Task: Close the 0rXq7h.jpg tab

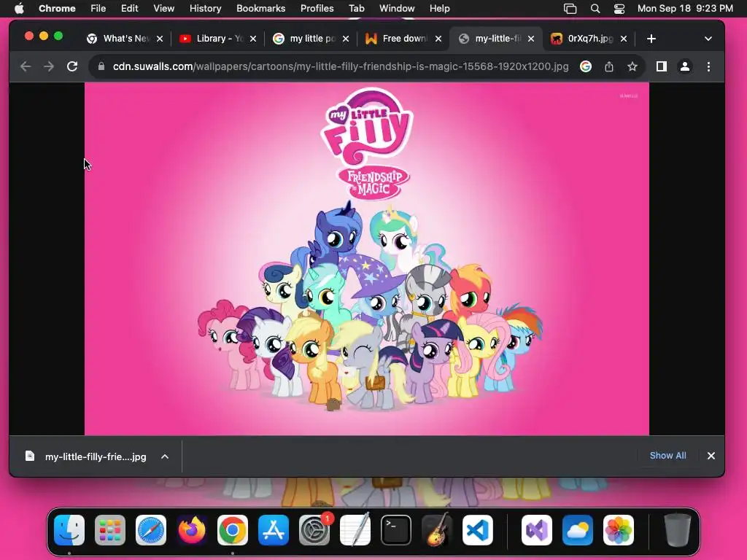Action: pos(624,39)
